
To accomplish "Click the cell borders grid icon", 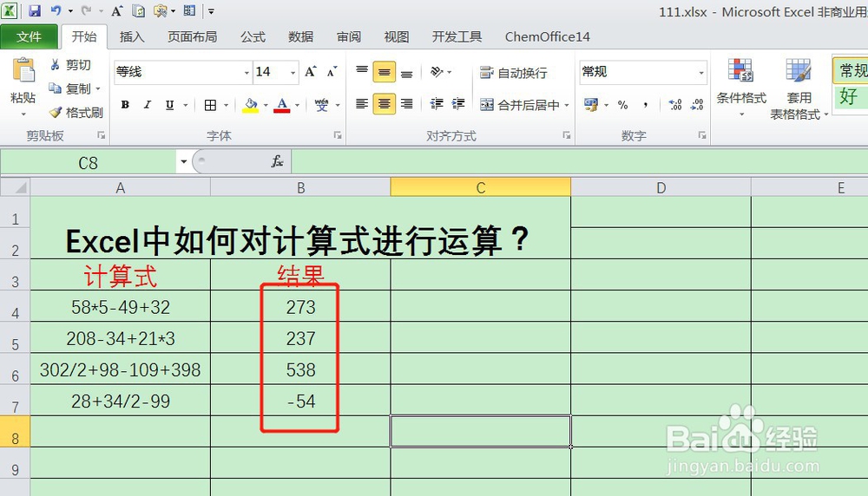I will pos(210,105).
